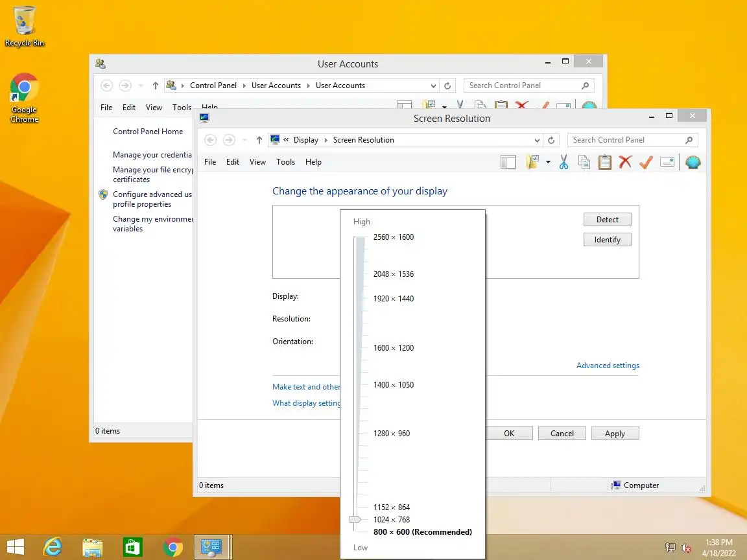Open recent locations dropdown in Screen Resolution
The width and height of the screenshot is (747, 560).
(244, 140)
